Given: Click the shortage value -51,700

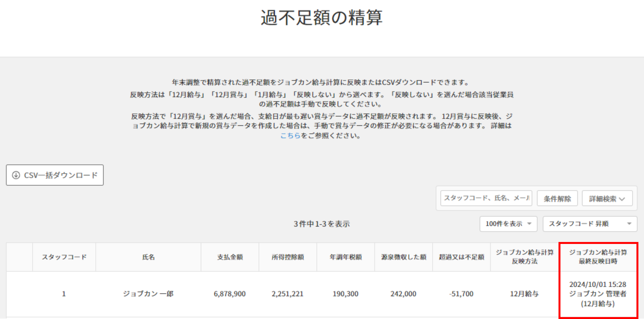Looking at the screenshot, I should (461, 294).
